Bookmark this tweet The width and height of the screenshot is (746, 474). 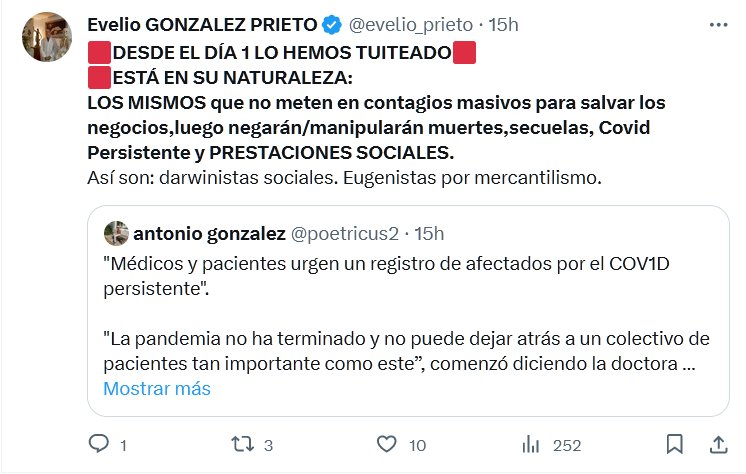(676, 443)
